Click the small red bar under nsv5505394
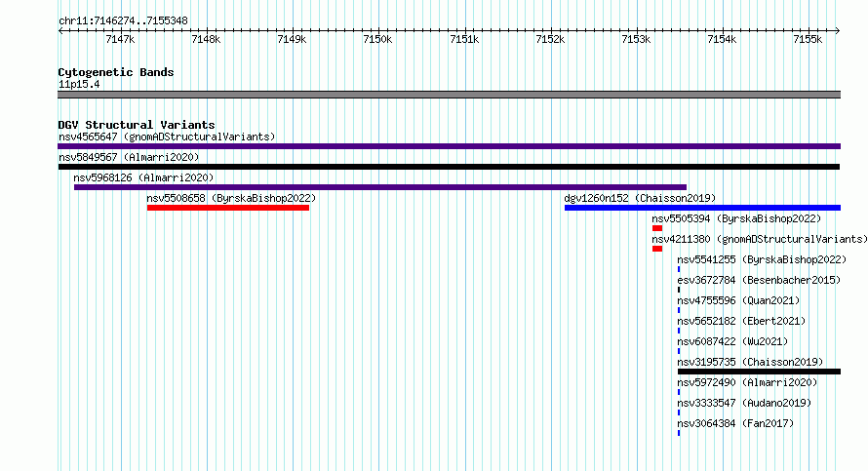 (657, 228)
